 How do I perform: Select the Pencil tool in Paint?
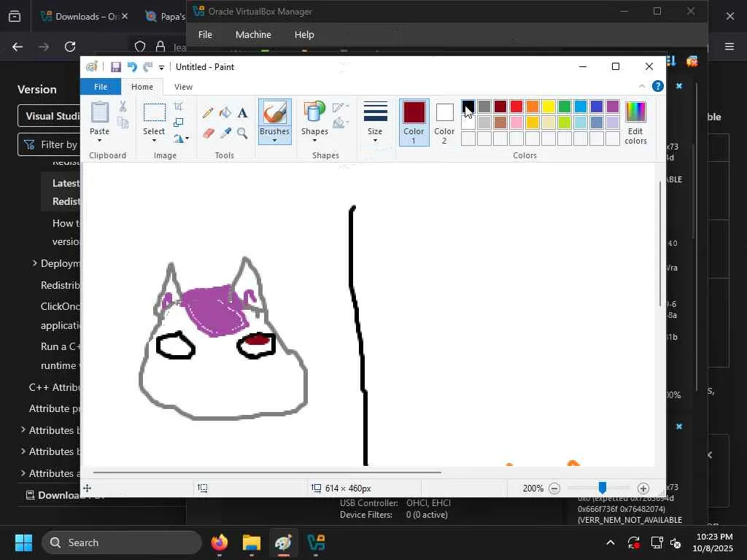click(208, 113)
